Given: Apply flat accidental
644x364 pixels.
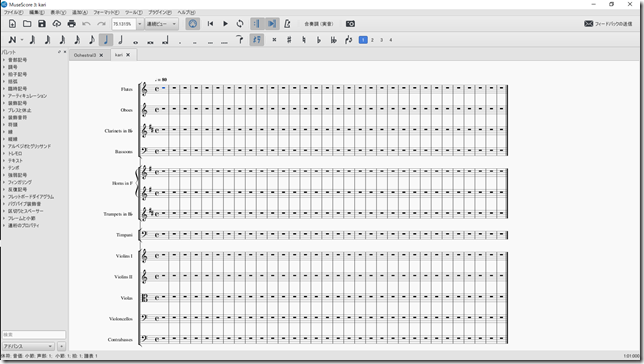Looking at the screenshot, I should (319, 40).
